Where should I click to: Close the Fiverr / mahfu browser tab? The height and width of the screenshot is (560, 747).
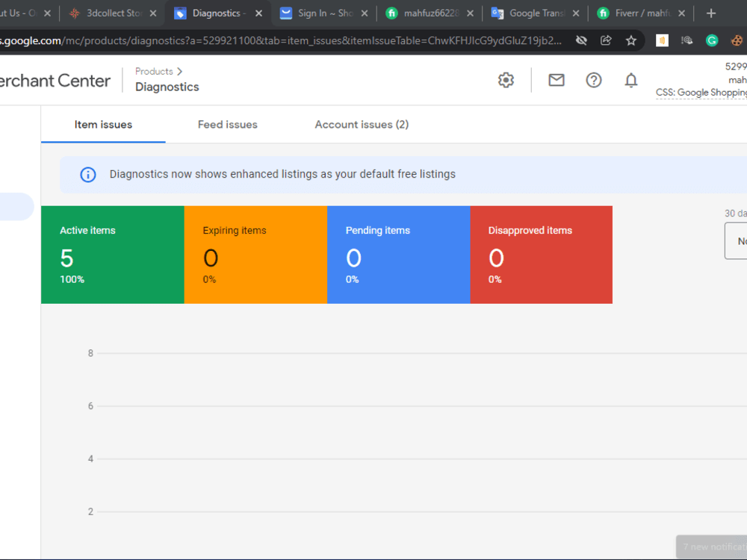point(682,13)
